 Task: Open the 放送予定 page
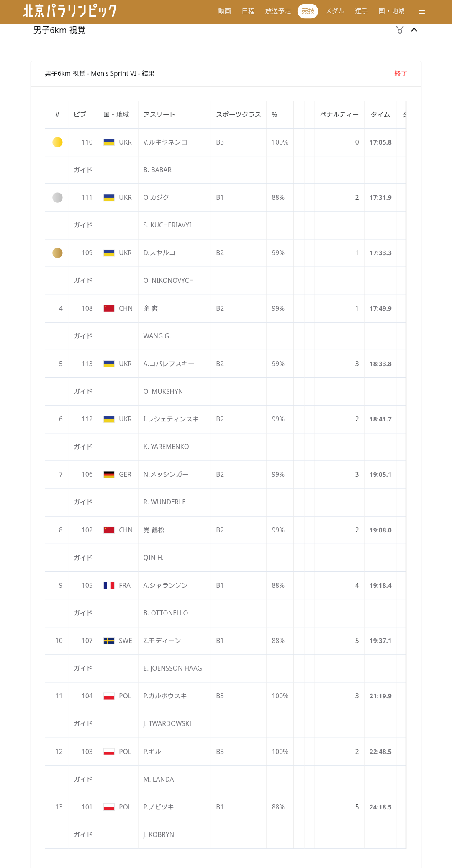click(278, 11)
